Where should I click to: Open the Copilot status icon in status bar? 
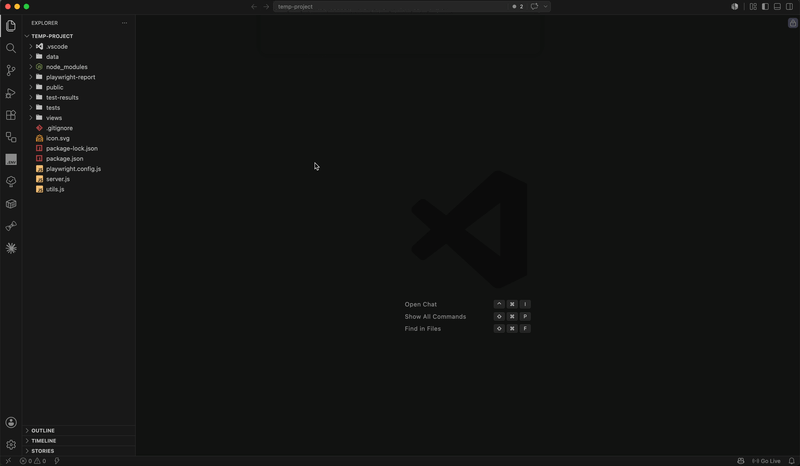741,461
